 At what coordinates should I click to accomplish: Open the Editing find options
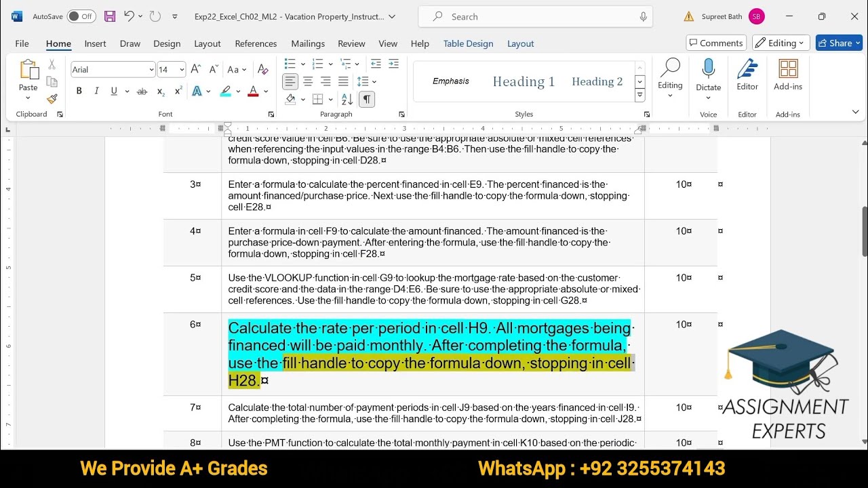point(670,77)
